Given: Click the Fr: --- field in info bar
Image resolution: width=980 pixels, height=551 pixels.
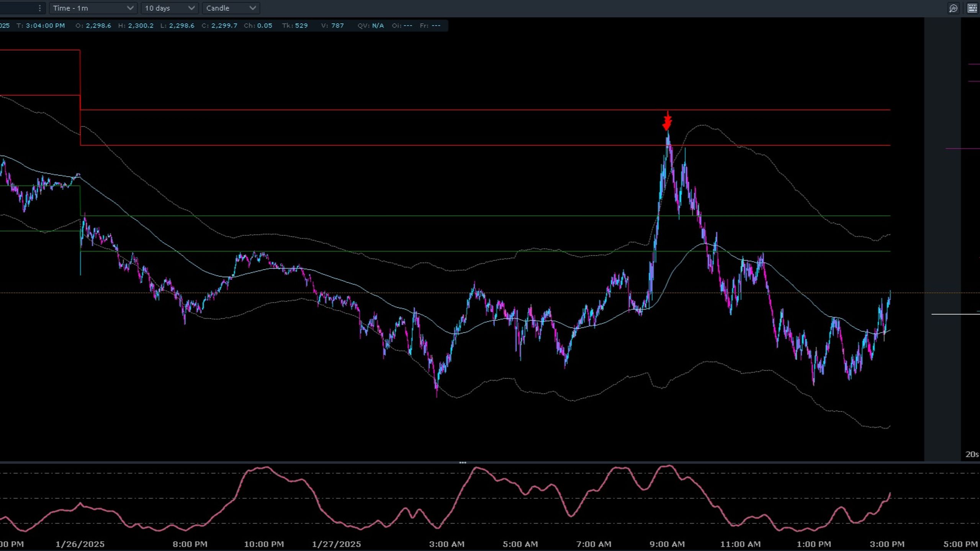Looking at the screenshot, I should click(430, 26).
